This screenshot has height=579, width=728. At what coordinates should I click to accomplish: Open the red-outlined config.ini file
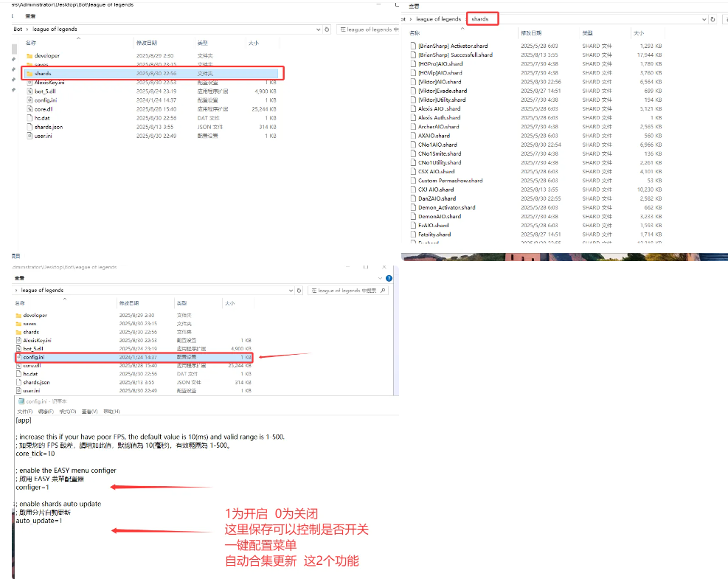(x=35, y=356)
